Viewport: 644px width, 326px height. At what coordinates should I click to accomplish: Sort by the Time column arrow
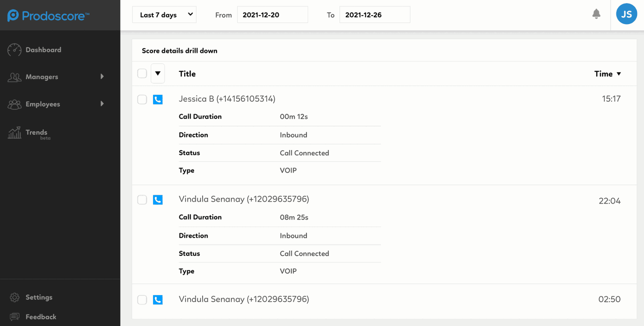point(619,74)
